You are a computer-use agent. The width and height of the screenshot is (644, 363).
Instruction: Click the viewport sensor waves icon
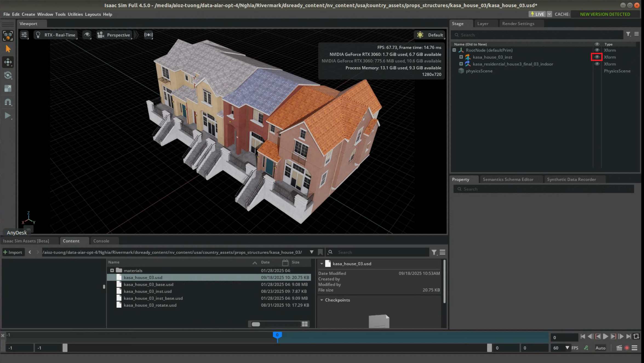pyautogui.click(x=148, y=35)
